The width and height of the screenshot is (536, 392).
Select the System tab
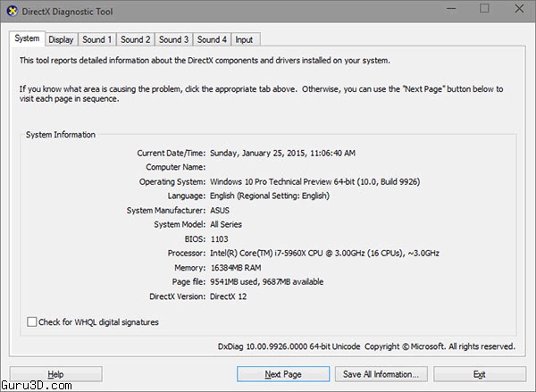coord(27,38)
